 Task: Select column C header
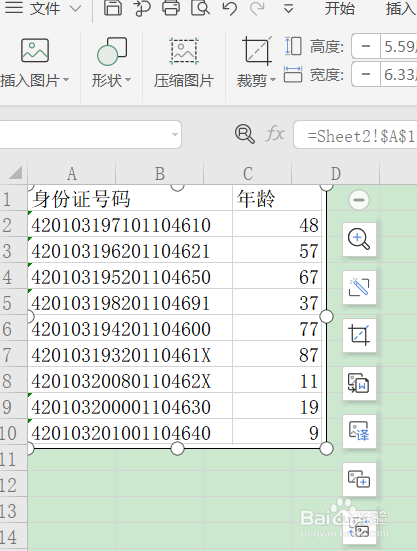(248, 174)
